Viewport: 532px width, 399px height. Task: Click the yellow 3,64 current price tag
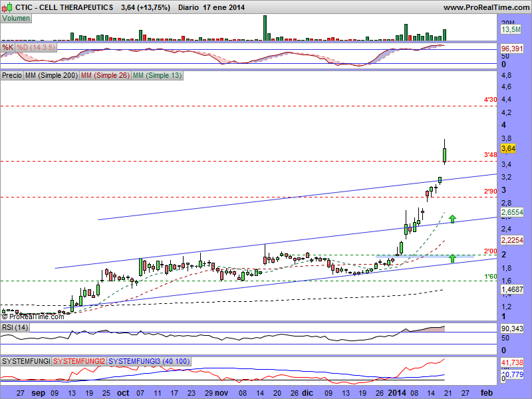click(x=508, y=148)
